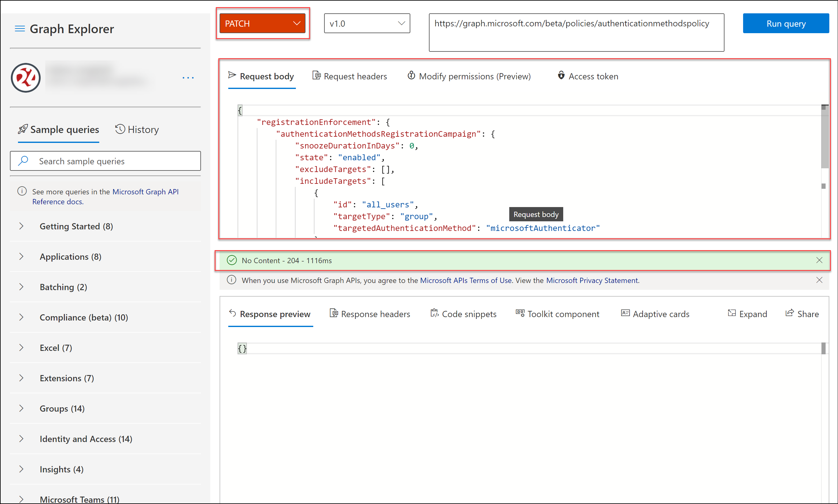Dismiss the Terms of Use notice
The height and width of the screenshot is (504, 838).
(x=819, y=280)
